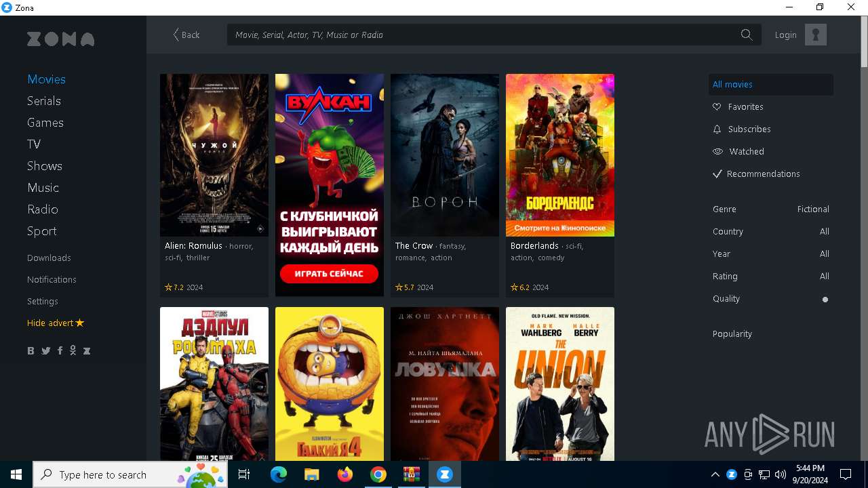Open the VK social link icon

point(31,350)
